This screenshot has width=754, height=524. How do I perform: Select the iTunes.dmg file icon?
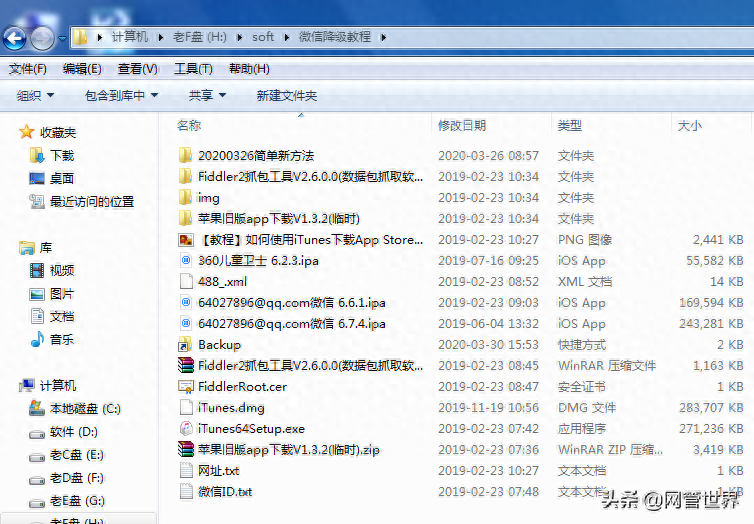click(186, 408)
